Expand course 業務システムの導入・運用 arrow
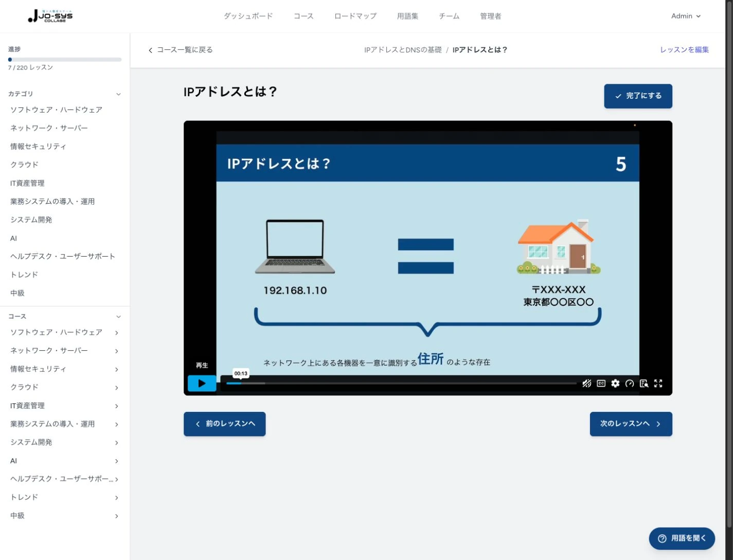 117,424
